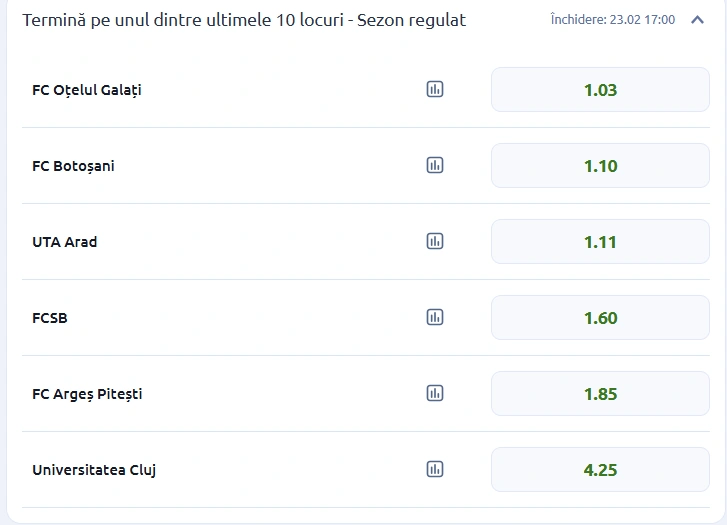Image resolution: width=727 pixels, height=525 pixels.
Task: Choose 1.11 odds for UTA Arad
Action: (x=600, y=242)
